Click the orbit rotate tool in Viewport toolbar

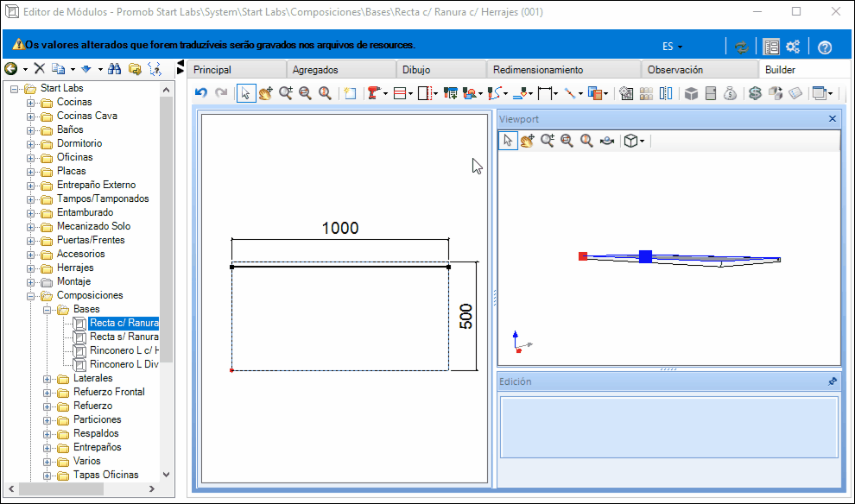607,141
